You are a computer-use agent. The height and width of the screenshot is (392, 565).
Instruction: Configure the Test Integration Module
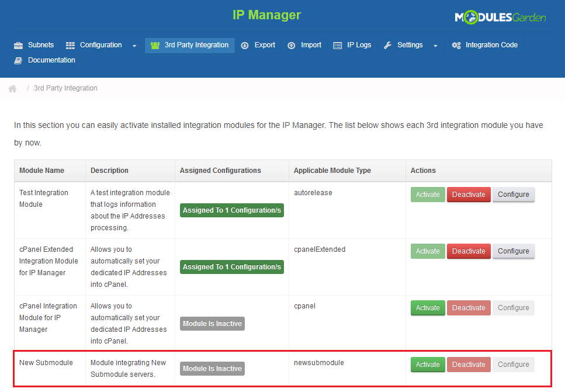(513, 195)
